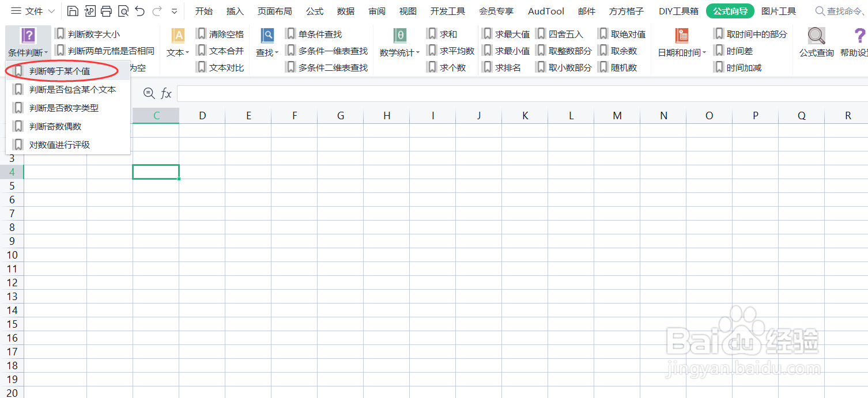Click 求排名 ribbon command
Image resolution: width=868 pixels, height=398 pixels.
[502, 68]
